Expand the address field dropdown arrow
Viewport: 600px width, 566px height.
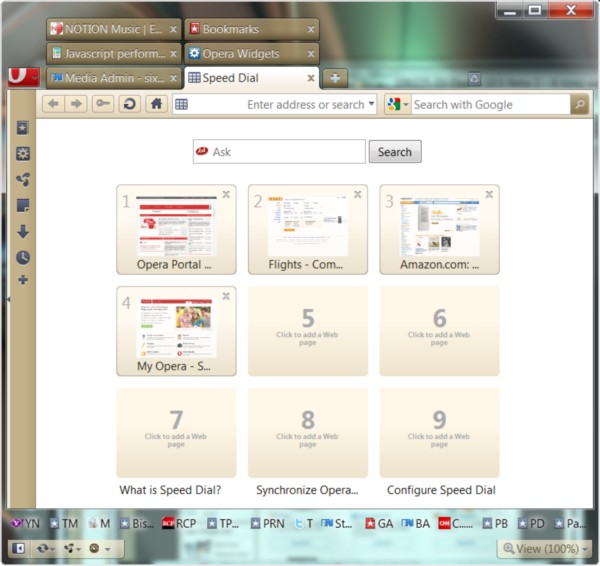coord(371,104)
